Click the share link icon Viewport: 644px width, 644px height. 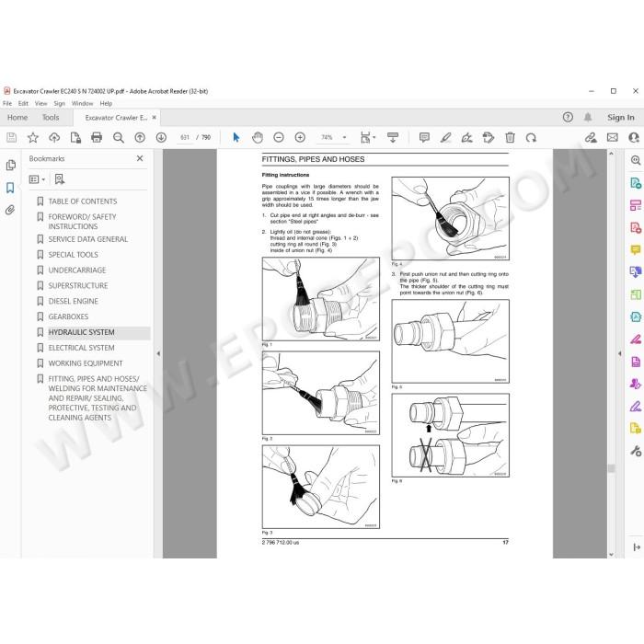[x=591, y=138]
